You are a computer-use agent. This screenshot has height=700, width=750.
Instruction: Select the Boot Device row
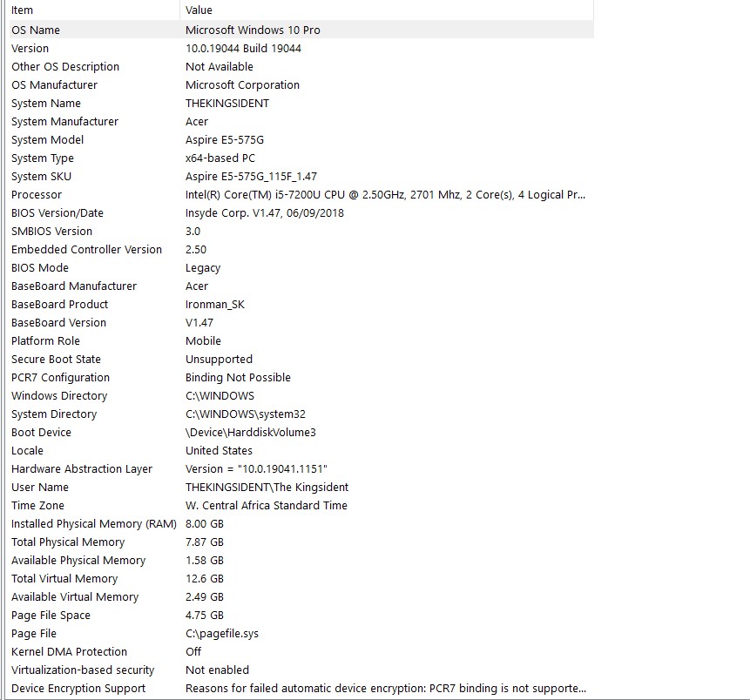tap(301, 432)
